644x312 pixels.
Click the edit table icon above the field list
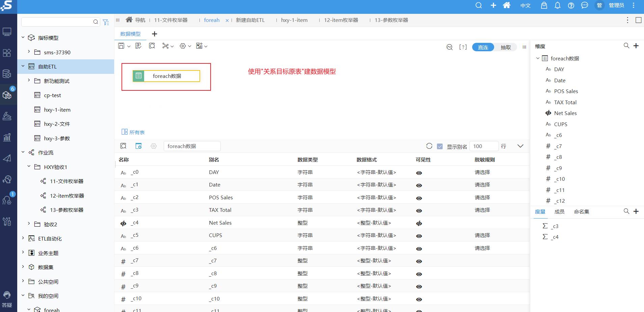[x=139, y=146]
